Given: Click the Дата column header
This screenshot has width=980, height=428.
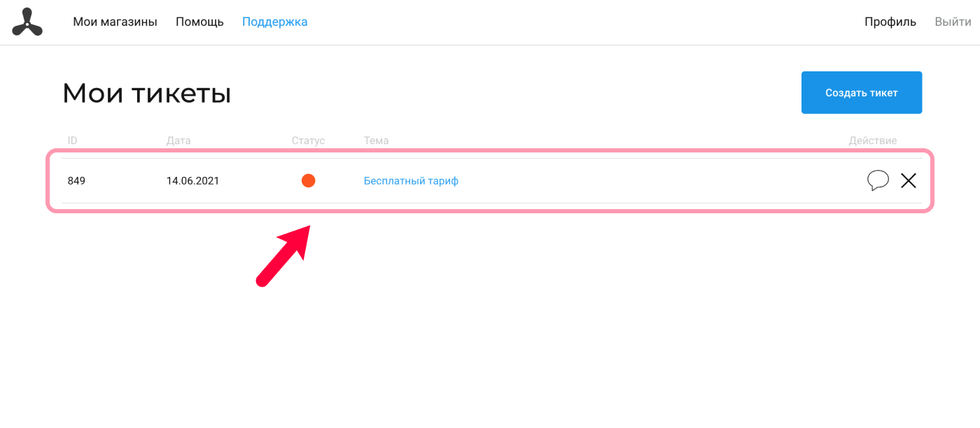Looking at the screenshot, I should (x=178, y=141).
